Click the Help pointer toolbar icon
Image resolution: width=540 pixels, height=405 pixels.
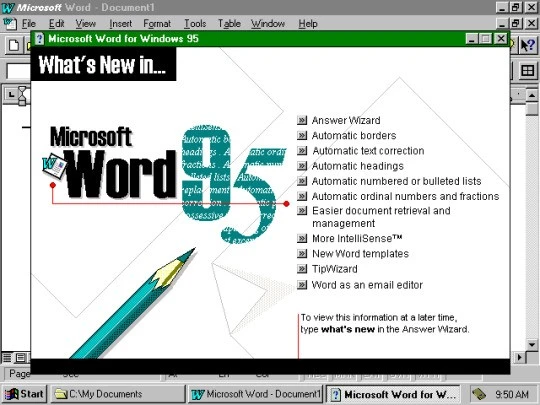click(x=527, y=45)
